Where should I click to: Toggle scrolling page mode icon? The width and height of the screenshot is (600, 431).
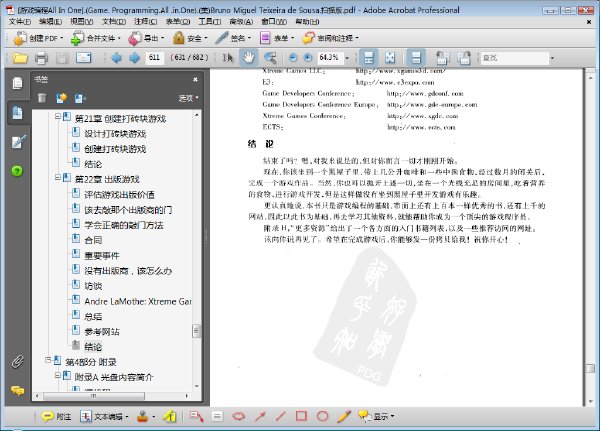(x=368, y=58)
